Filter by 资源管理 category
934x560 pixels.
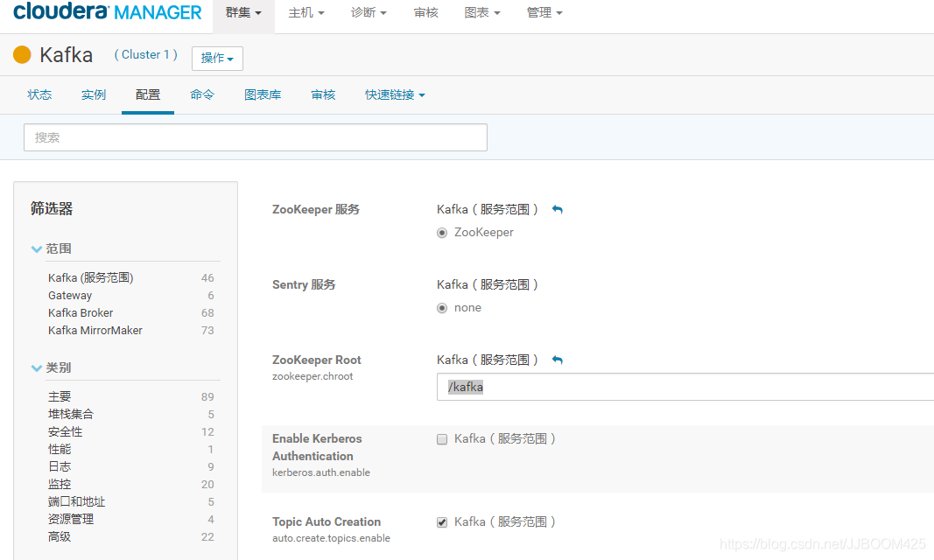pyautogui.click(x=71, y=520)
